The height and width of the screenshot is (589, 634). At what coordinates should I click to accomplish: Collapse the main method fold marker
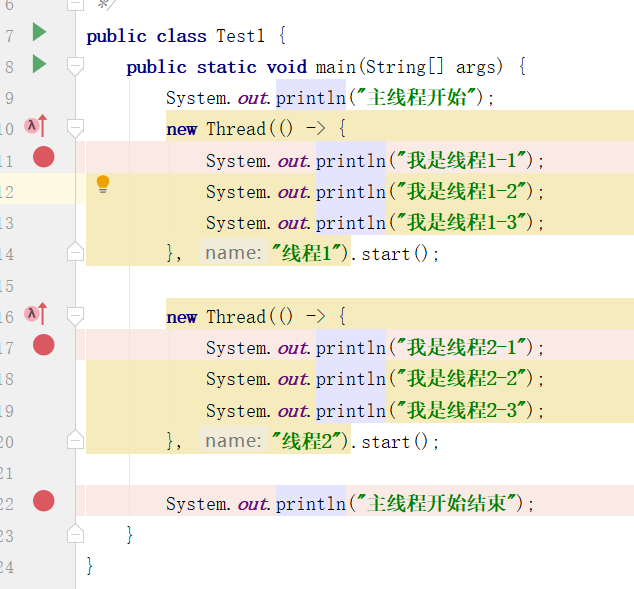75,66
